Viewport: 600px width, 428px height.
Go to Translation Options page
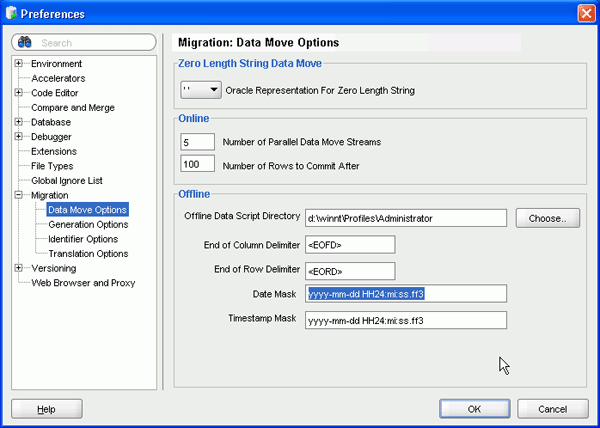coord(88,254)
